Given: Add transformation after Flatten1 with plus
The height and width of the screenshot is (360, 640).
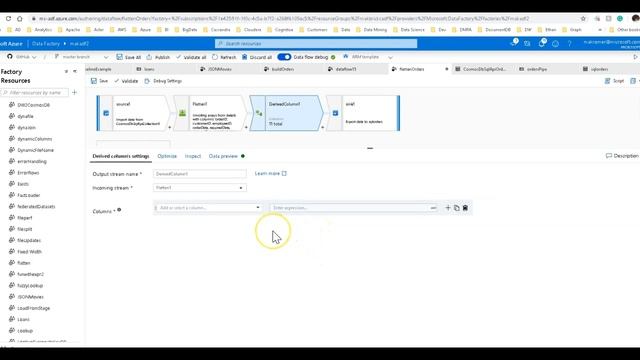Looking at the screenshot, I should 246,127.
